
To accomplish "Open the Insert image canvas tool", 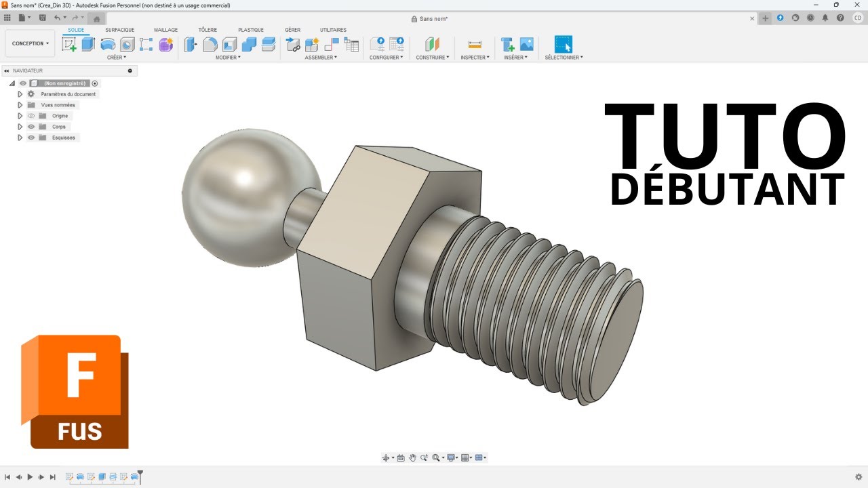I will pos(527,45).
